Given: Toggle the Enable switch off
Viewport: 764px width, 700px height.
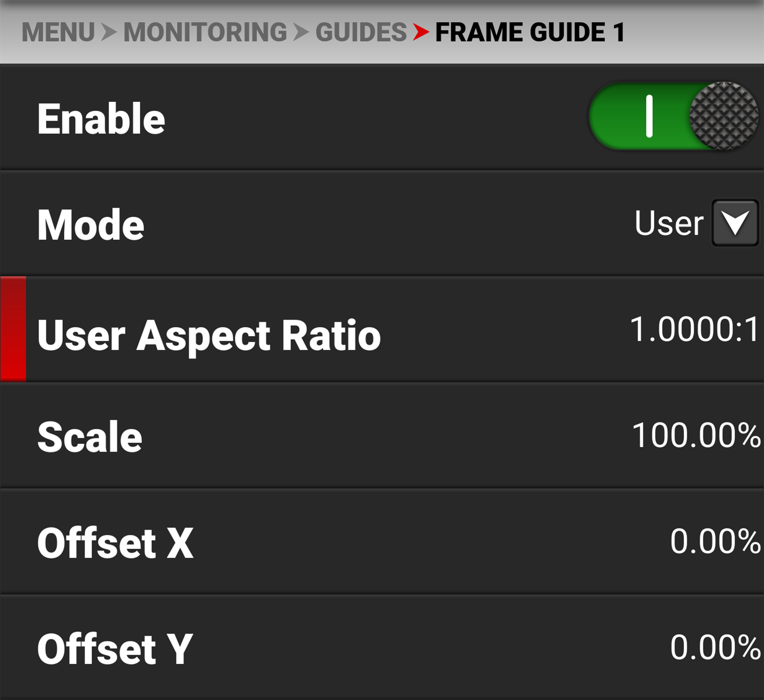Looking at the screenshot, I should point(672,117).
